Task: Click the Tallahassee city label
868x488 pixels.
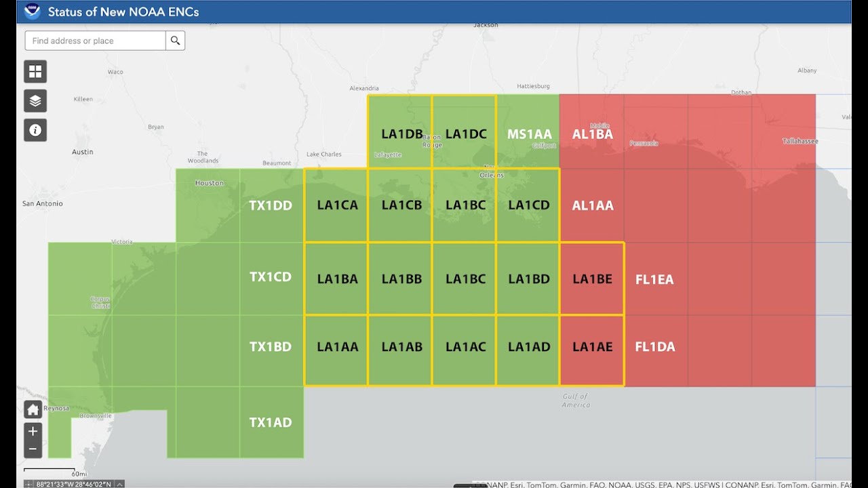Action: point(800,141)
